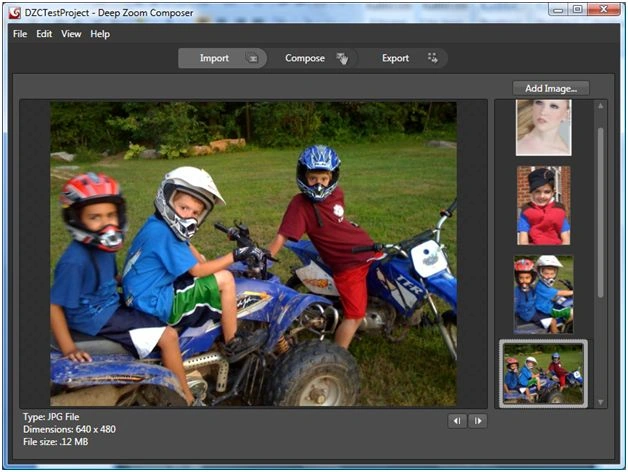Screen dimensions: 628x472
Task: Show the previous image with left arrow
Action: 457,421
